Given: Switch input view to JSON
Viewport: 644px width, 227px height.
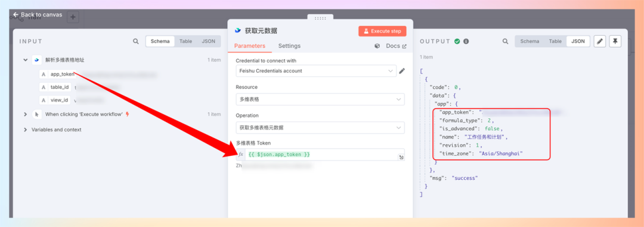Looking at the screenshot, I should click(x=208, y=42).
